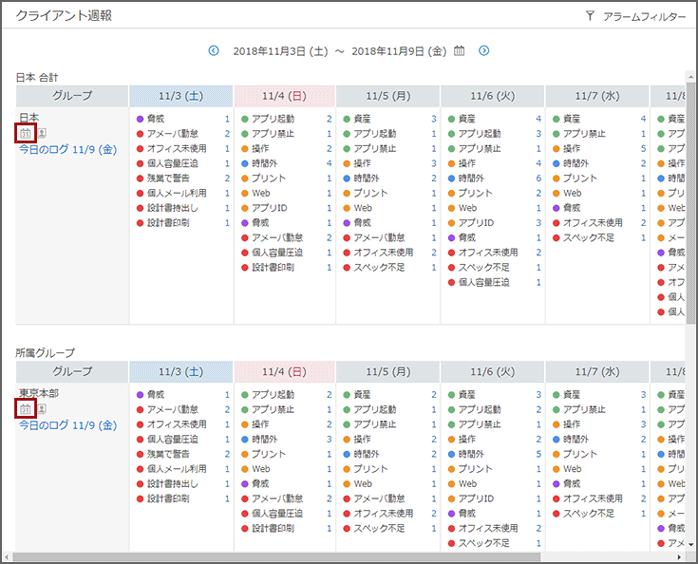698x564 pixels.
Task: Click アメーバ勤怠 on 11/3 in 東京本部 table
Action: (173, 410)
